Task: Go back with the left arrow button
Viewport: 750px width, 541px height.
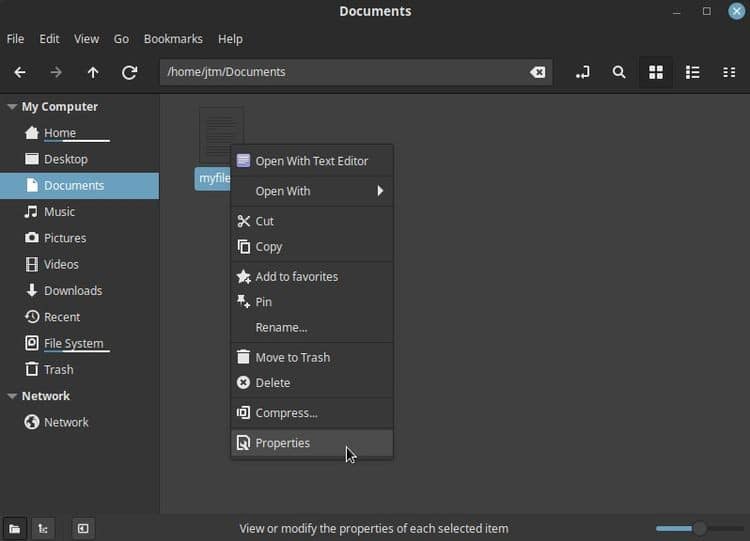Action: [x=20, y=73]
